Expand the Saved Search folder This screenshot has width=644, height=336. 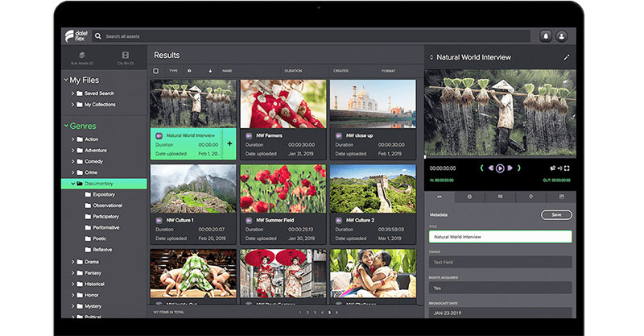(72, 93)
